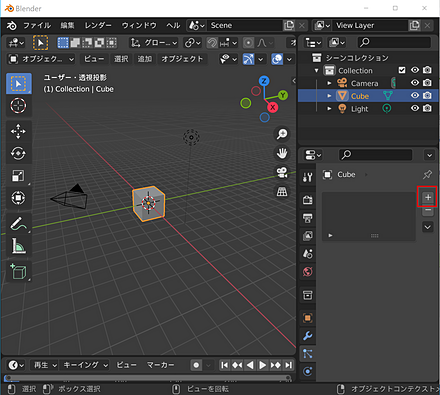Open the Keying dropdown in the timeline
This screenshot has height=395, width=440.
(x=86, y=365)
